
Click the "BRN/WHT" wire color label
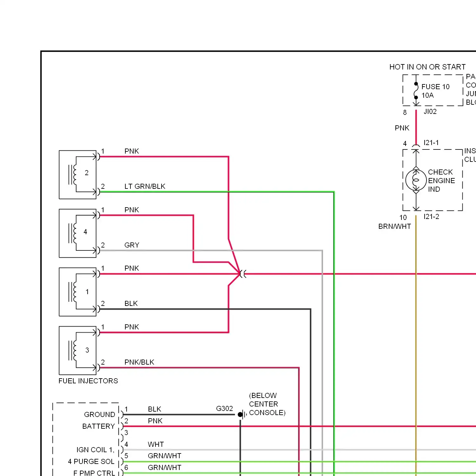pos(394,226)
